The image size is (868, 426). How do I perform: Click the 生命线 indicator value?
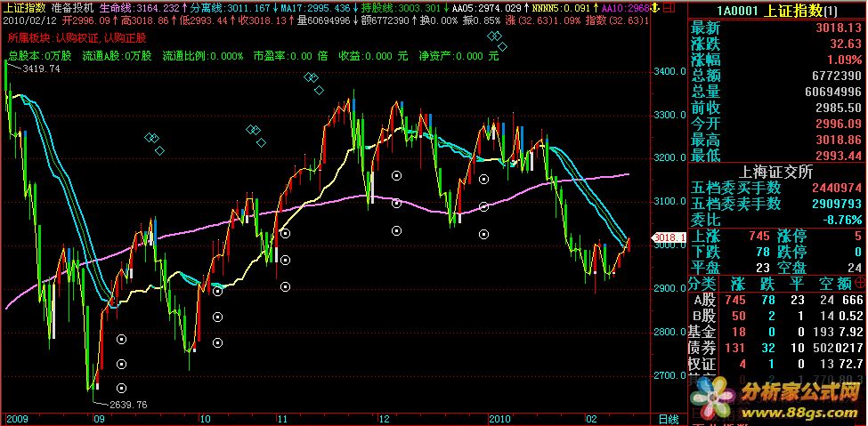[150, 6]
